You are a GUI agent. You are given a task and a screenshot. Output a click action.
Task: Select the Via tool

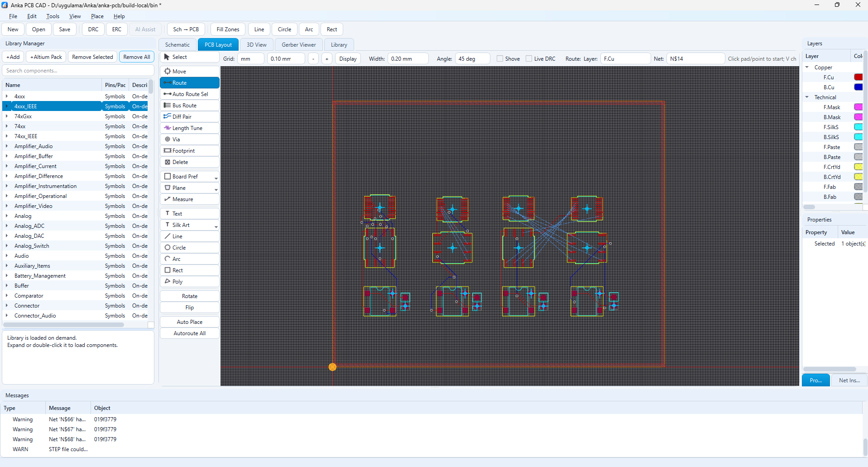[x=189, y=140]
